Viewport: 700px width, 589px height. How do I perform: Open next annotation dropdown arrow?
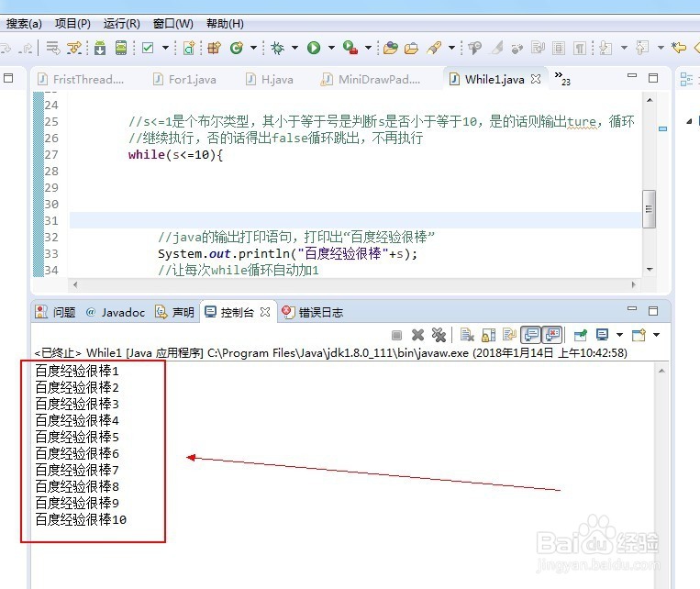[x=624, y=48]
